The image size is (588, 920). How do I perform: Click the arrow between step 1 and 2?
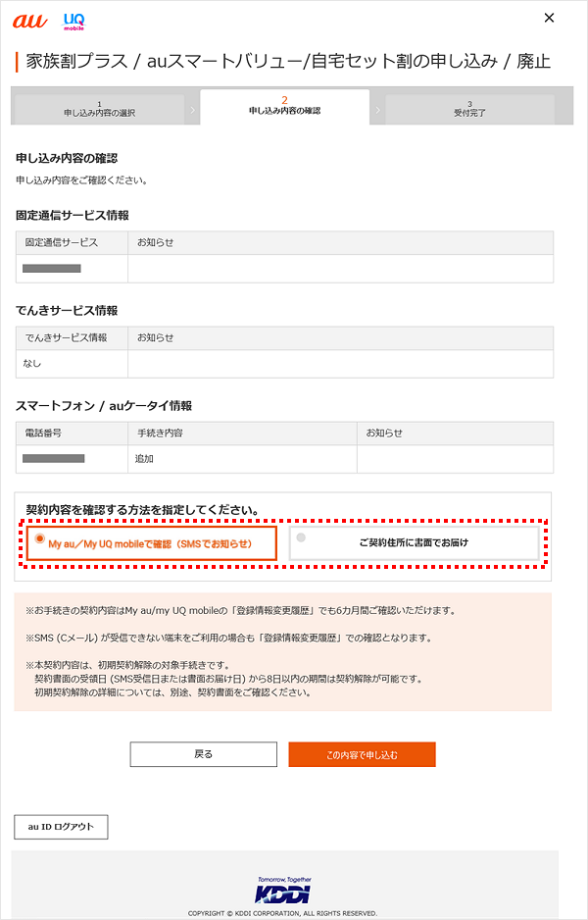tap(192, 110)
